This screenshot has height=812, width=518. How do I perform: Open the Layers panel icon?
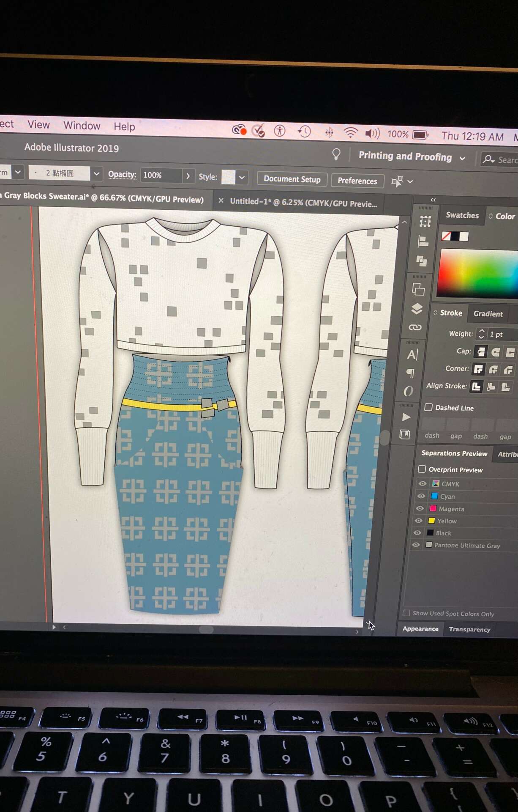tap(417, 309)
